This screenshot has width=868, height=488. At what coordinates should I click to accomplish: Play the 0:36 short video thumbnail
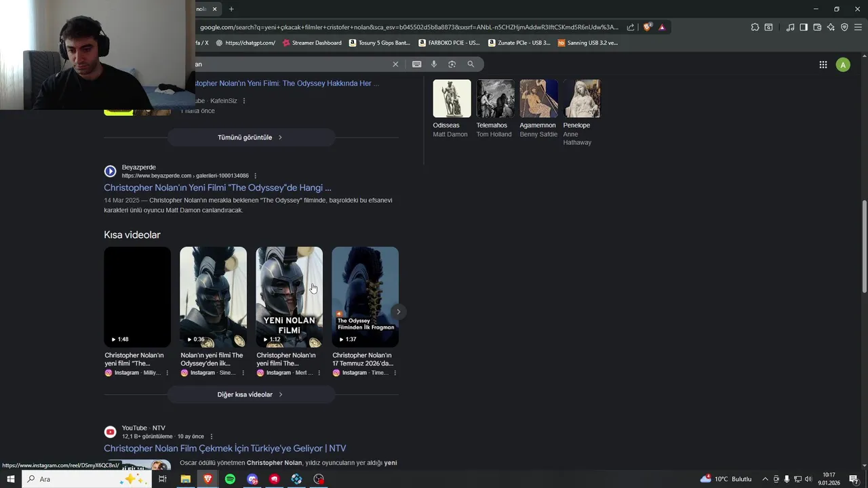(x=213, y=297)
